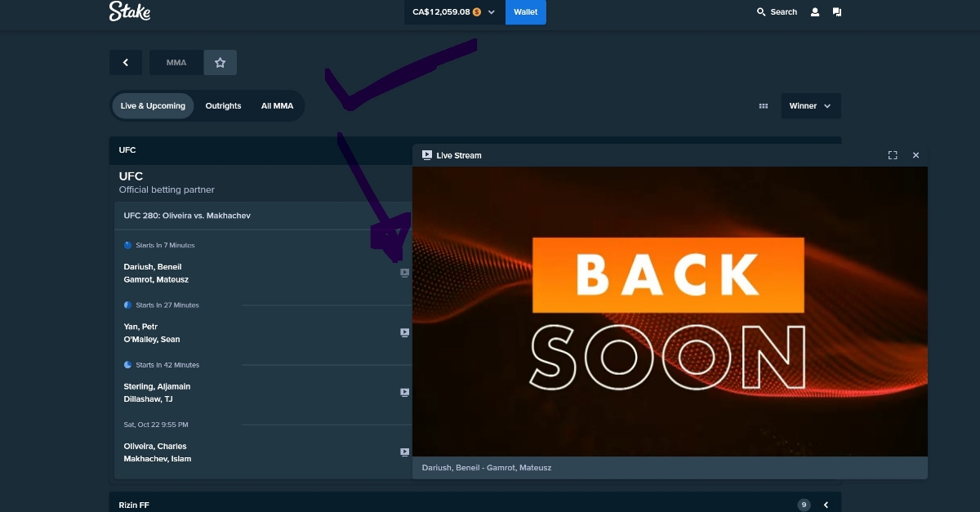Click the stream caption 'Dariush, Beneil - Gamrot, Mateusz'

pos(487,468)
